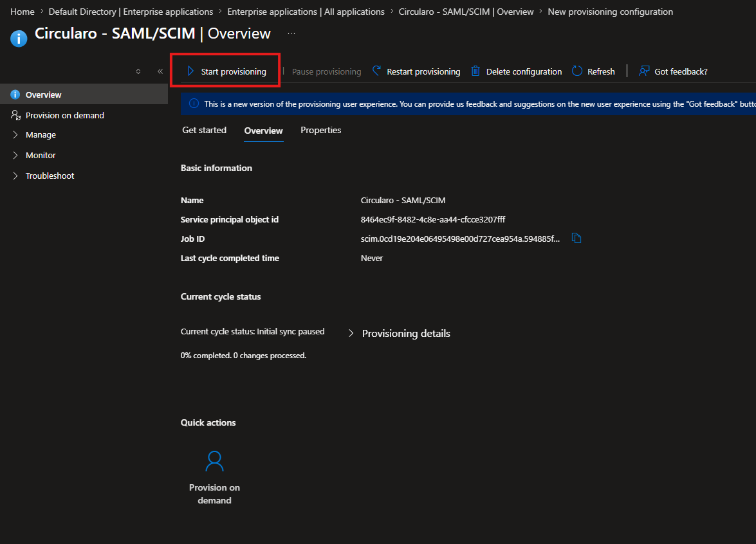Image resolution: width=756 pixels, height=544 pixels.
Task: Go to Home breadcrumb
Action: pos(22,12)
